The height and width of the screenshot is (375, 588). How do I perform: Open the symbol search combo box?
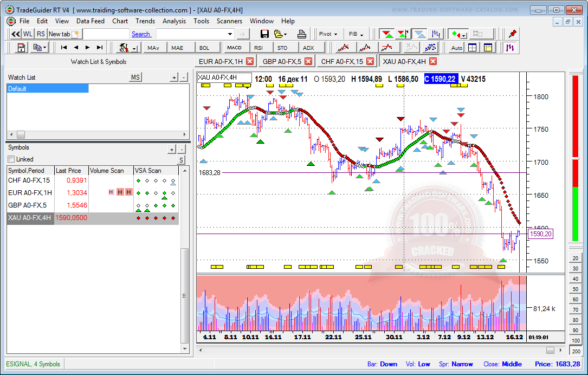pyautogui.click(x=195, y=34)
